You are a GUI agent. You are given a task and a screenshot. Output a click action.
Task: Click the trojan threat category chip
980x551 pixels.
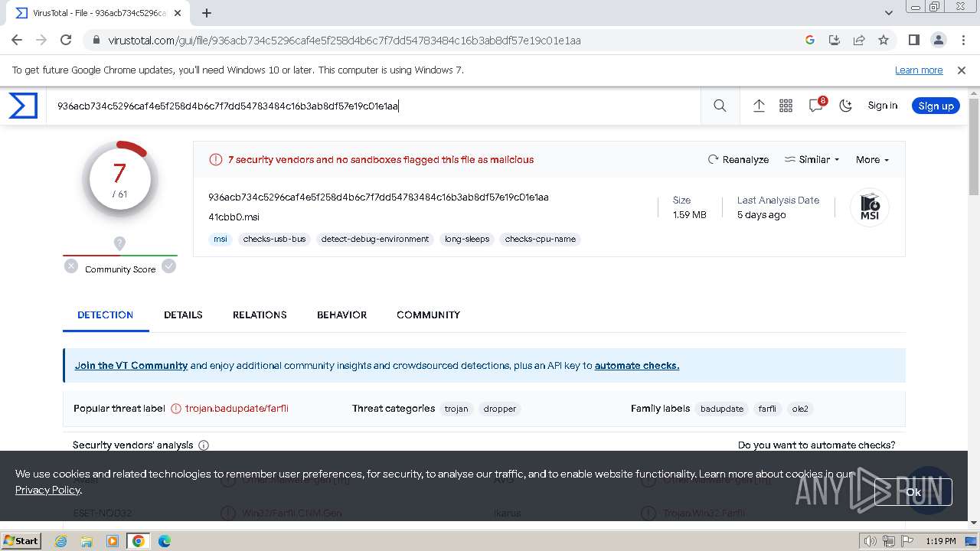pos(456,409)
